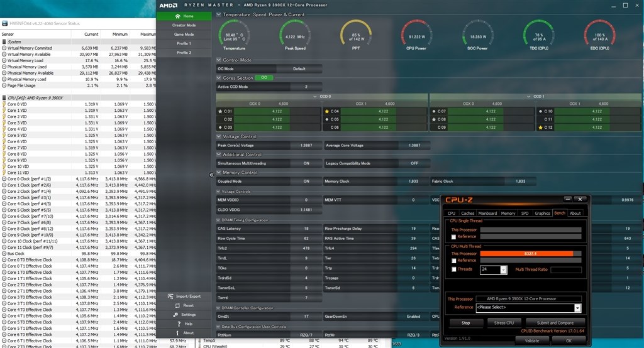This screenshot has width=644, height=348.
Task: Collapse the CCD 1 group
Action: pyautogui.click(x=528, y=97)
